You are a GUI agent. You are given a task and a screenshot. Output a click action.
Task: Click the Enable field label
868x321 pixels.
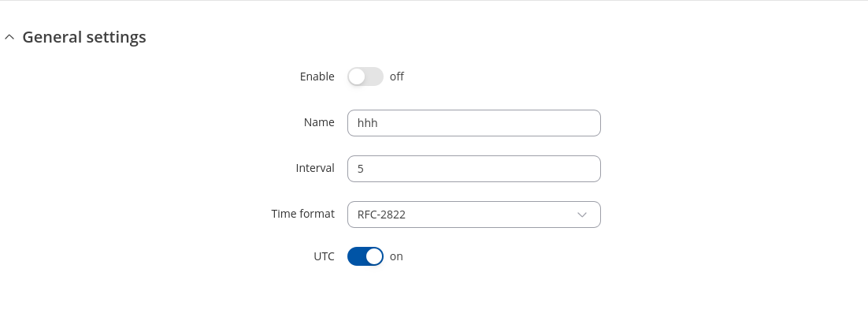click(317, 77)
